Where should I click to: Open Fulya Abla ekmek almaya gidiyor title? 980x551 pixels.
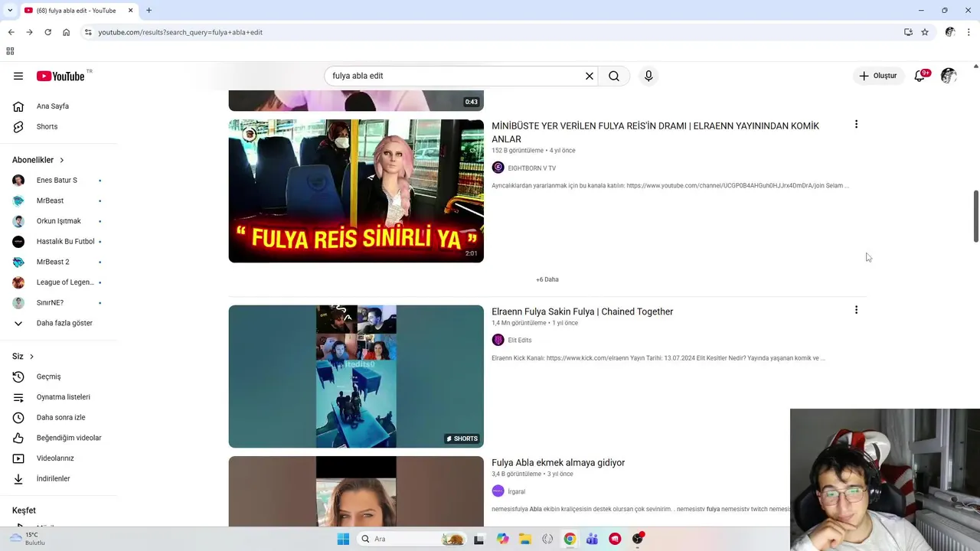point(558,462)
